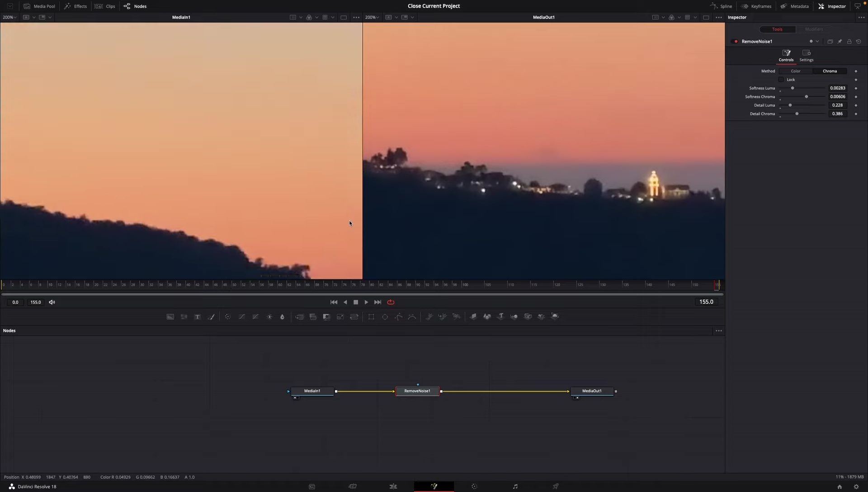Toggle the Clips panel
The width and height of the screenshot is (868, 492).
[105, 6]
